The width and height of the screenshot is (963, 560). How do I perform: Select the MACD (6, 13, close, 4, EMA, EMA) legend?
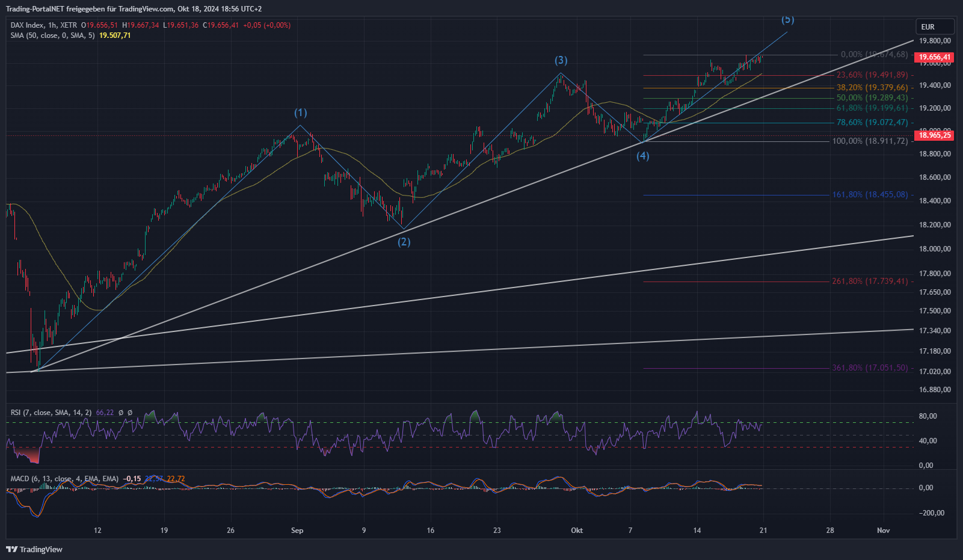coord(64,479)
